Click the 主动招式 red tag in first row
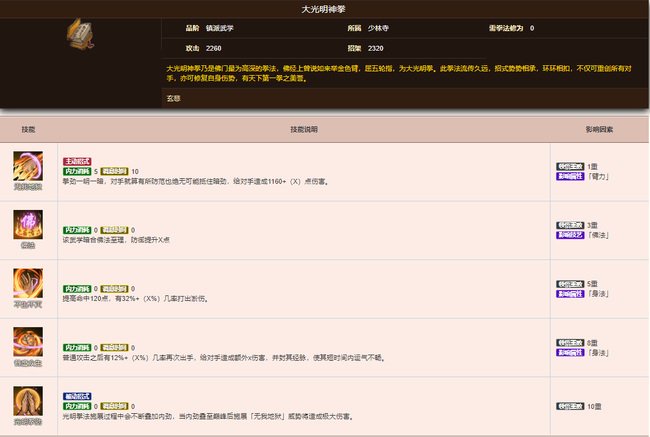Screen dimensions: 650x437 point(78,160)
